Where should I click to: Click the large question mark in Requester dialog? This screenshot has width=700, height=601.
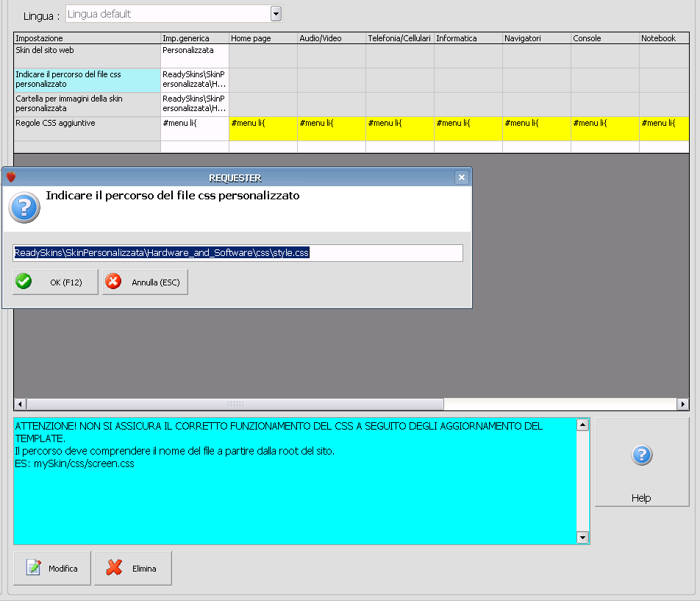(24, 207)
